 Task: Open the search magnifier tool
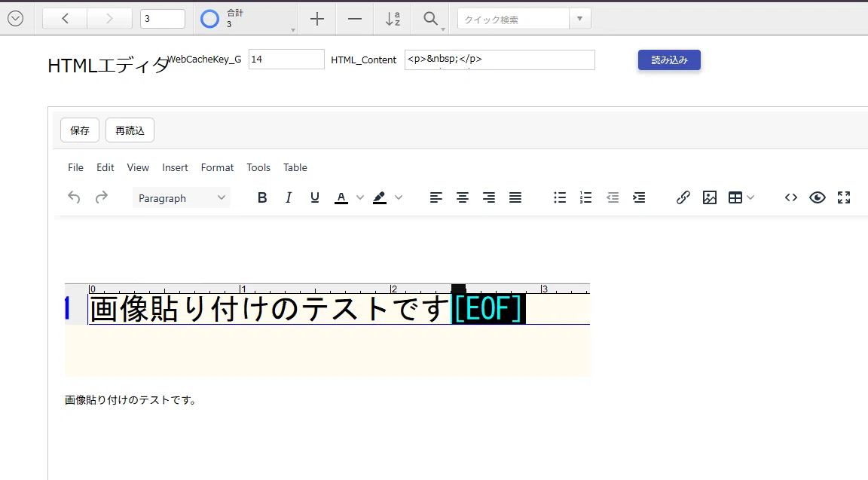click(x=431, y=19)
